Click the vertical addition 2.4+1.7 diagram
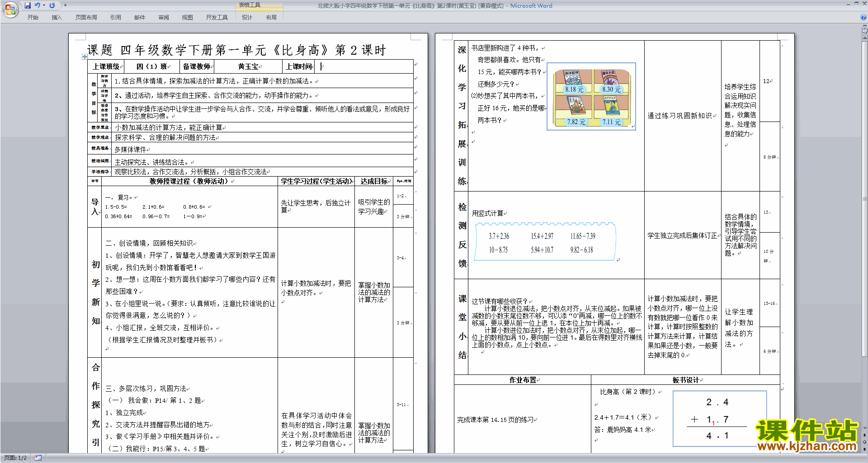This screenshot has width=868, height=463. point(720,419)
